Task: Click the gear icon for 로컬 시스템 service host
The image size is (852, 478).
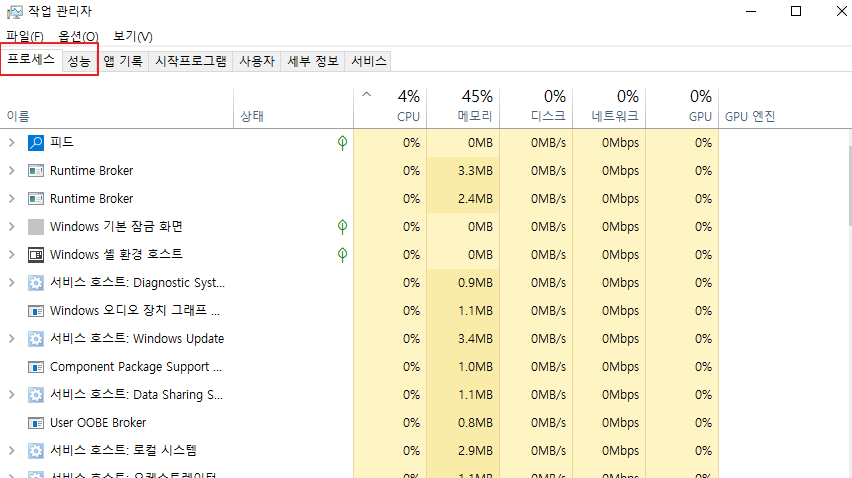Action: (x=36, y=451)
